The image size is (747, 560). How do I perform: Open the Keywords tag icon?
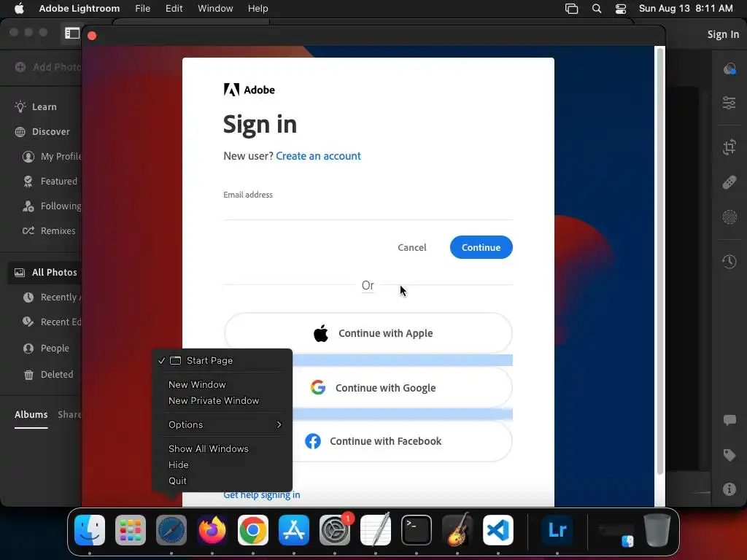click(729, 455)
